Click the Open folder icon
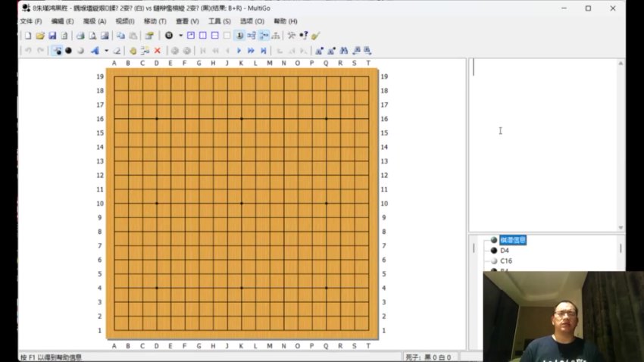Screen dimensions: 644x362 tap(40, 36)
